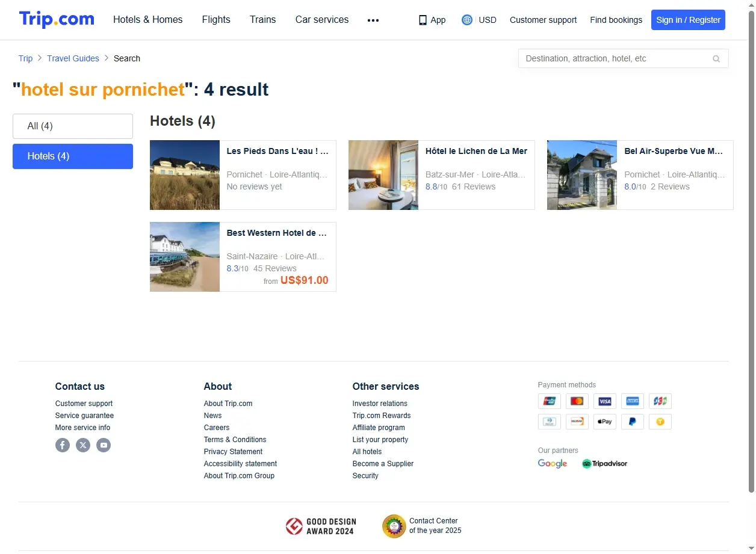Open the Facebook social icon
The image size is (756, 554).
tap(63, 445)
